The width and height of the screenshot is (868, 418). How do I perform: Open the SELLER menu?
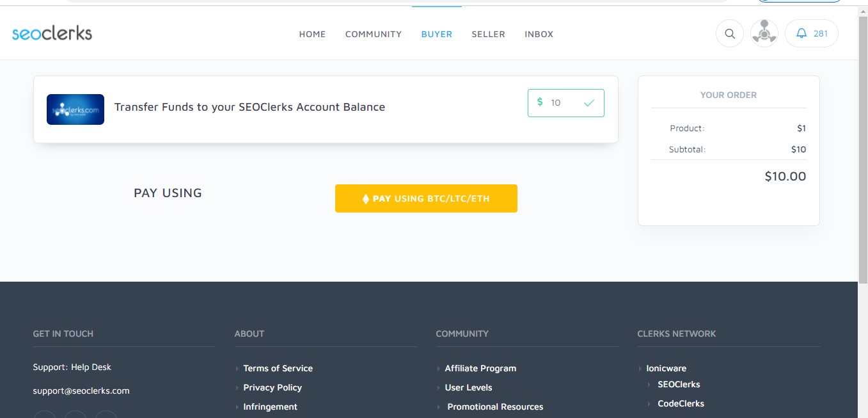click(489, 34)
